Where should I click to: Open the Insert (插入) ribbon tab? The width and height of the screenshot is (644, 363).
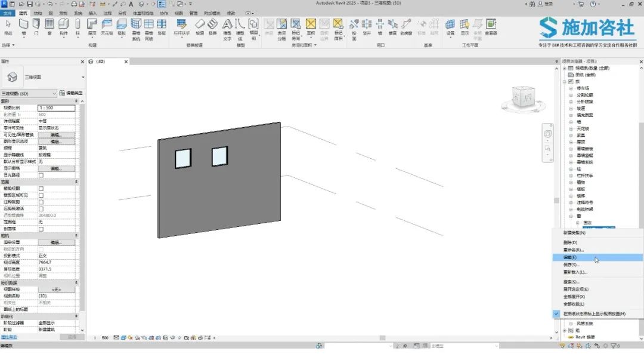point(92,13)
